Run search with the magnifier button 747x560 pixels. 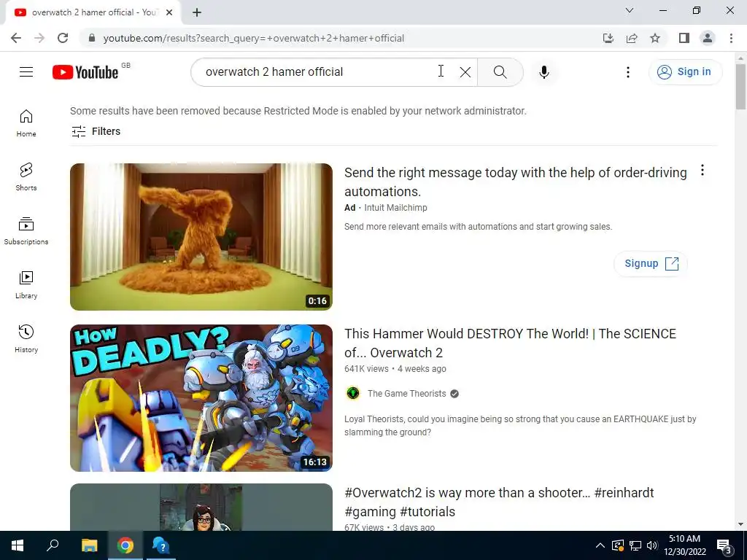click(500, 72)
